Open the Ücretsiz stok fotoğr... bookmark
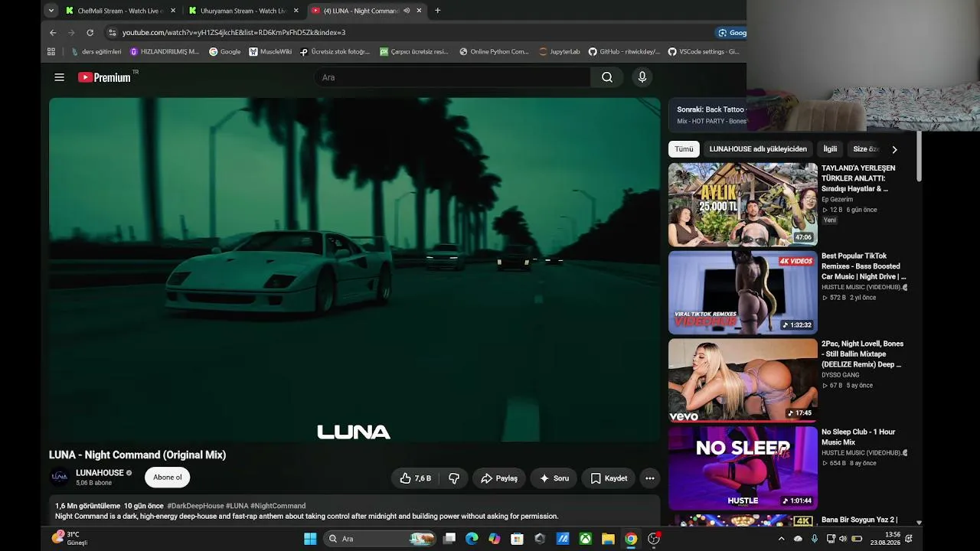 (x=335, y=52)
